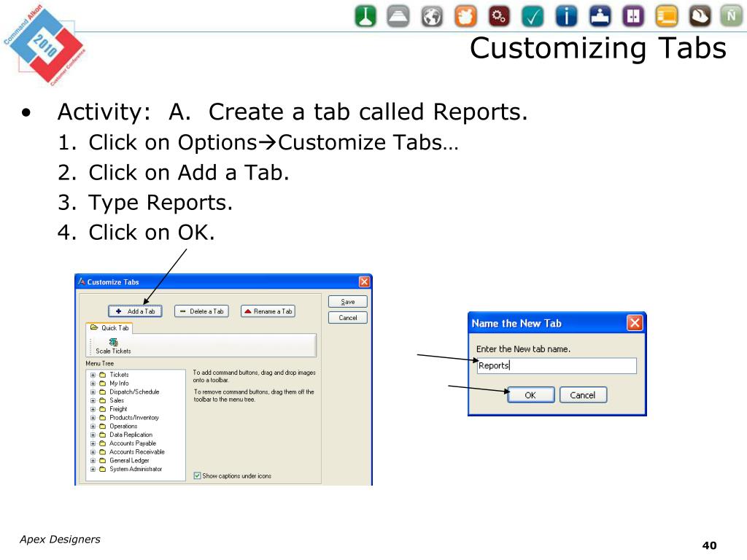Close the Customize Tabs dialog
The image size is (747, 560).
click(365, 281)
